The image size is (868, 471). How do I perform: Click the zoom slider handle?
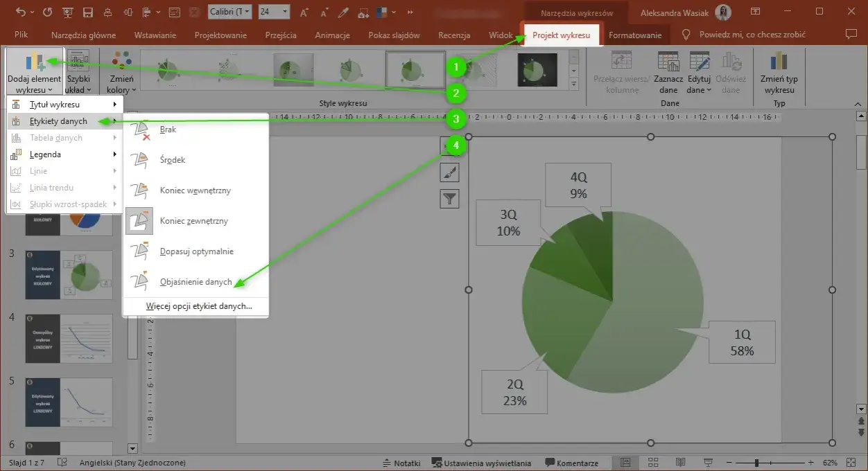pyautogui.click(x=757, y=463)
